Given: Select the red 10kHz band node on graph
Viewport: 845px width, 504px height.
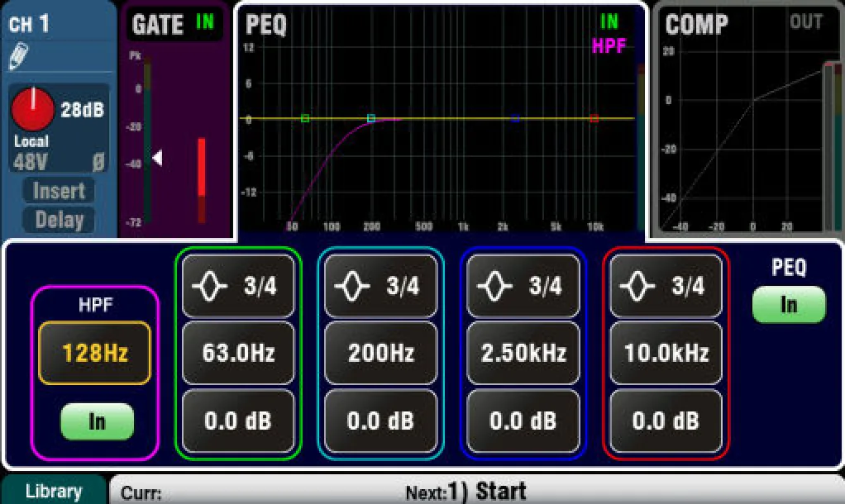Looking at the screenshot, I should (594, 118).
